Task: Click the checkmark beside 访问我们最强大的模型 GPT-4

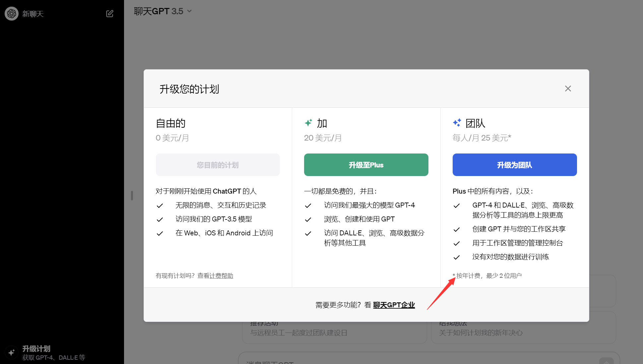Action: point(308,206)
